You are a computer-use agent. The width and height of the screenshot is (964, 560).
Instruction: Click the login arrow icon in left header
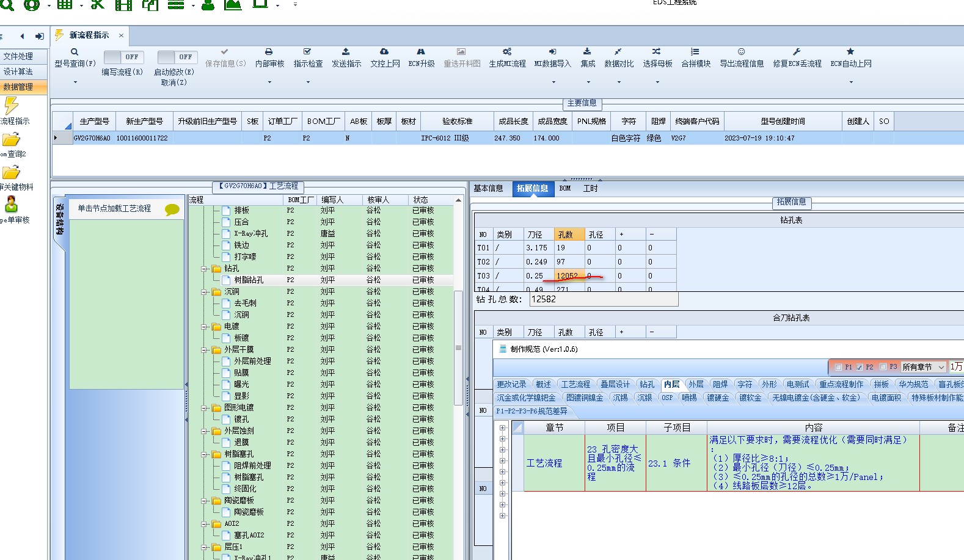point(40,36)
